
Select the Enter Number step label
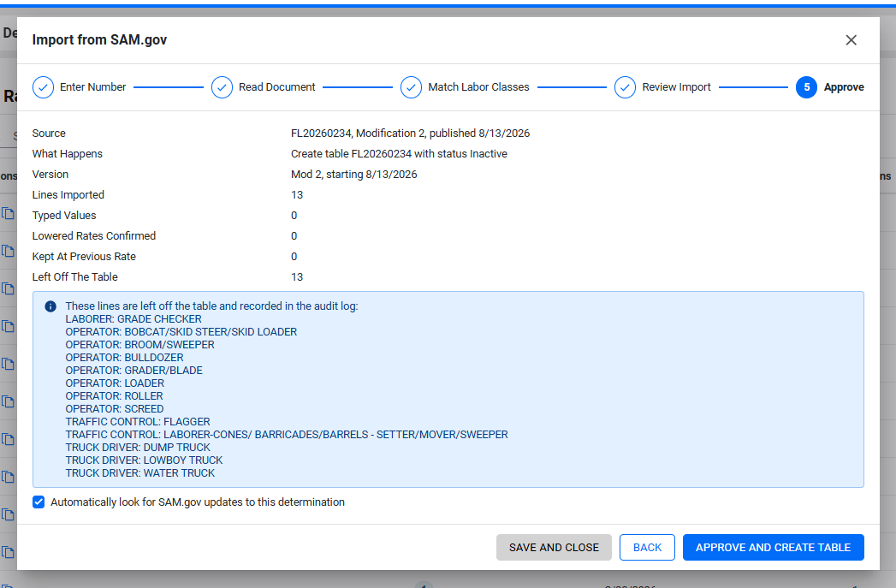(x=92, y=86)
